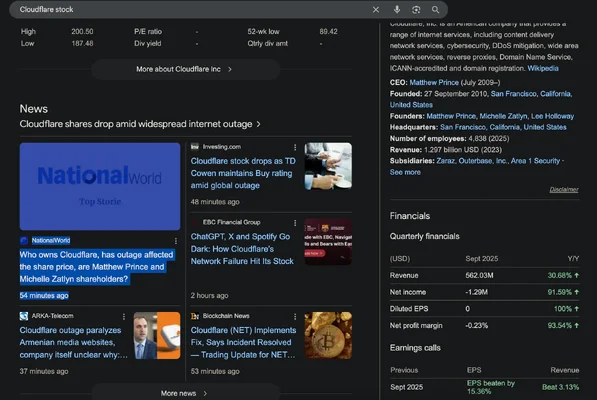Click See more under Subsidiaries

(x=405, y=172)
